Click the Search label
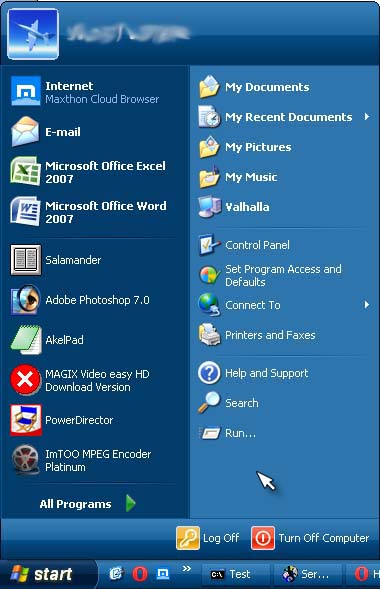This screenshot has width=380, height=589. click(x=242, y=403)
